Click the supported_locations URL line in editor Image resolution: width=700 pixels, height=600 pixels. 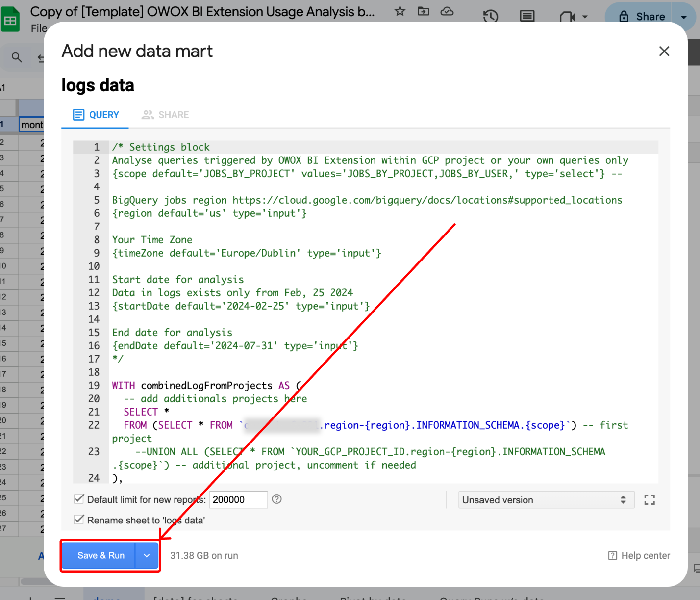click(367, 200)
